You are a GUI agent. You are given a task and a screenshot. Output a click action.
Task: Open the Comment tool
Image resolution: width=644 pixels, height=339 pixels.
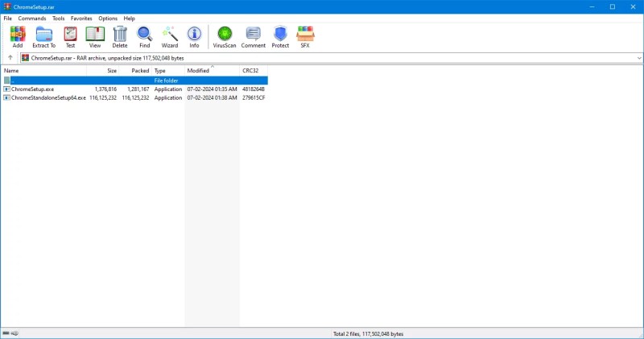(x=253, y=34)
